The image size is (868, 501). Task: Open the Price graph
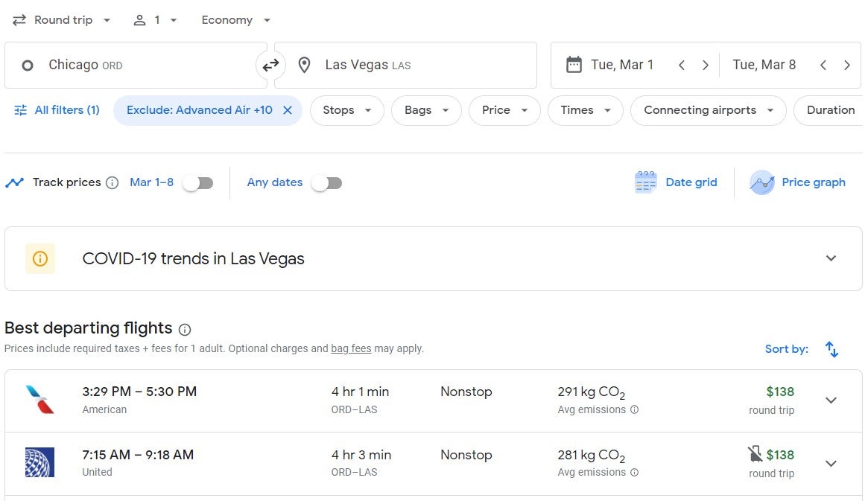[798, 182]
